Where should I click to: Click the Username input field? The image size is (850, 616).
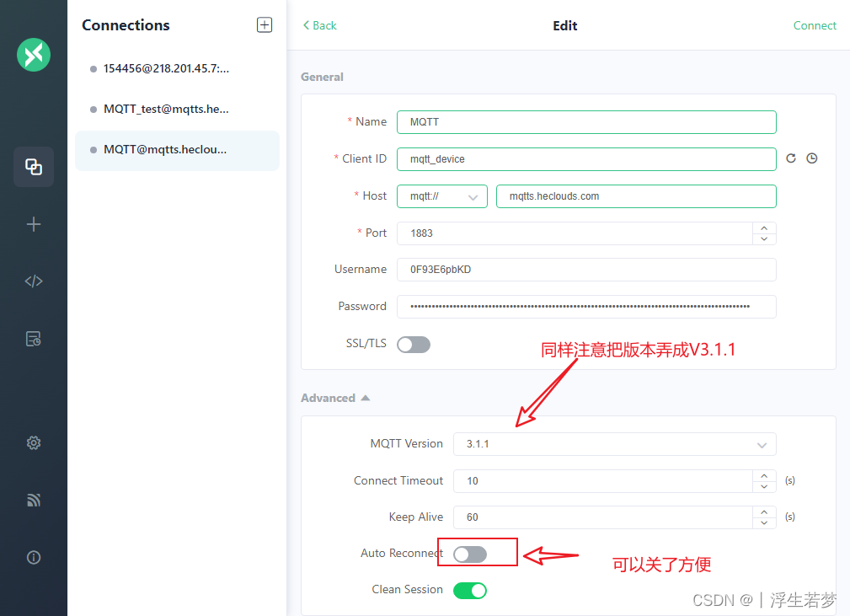coord(586,270)
